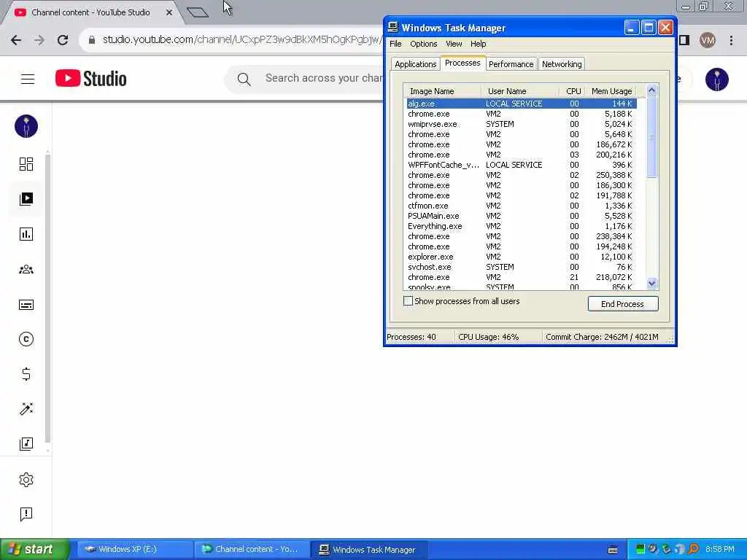Select the explorer.exe process row
Image resolution: width=747 pixels, height=560 pixels.
click(522, 257)
